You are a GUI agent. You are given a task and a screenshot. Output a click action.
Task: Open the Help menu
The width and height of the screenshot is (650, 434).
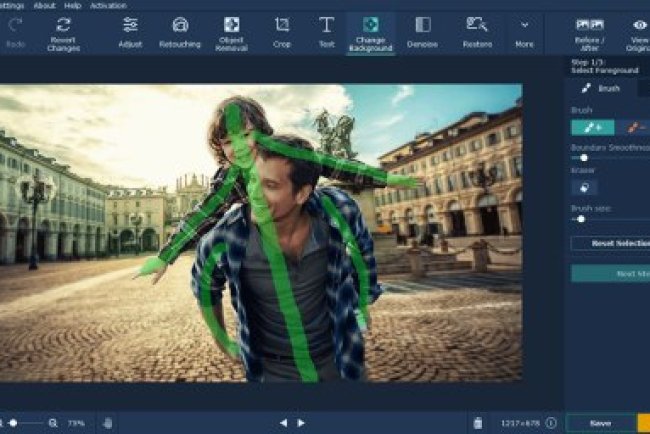coord(73,5)
